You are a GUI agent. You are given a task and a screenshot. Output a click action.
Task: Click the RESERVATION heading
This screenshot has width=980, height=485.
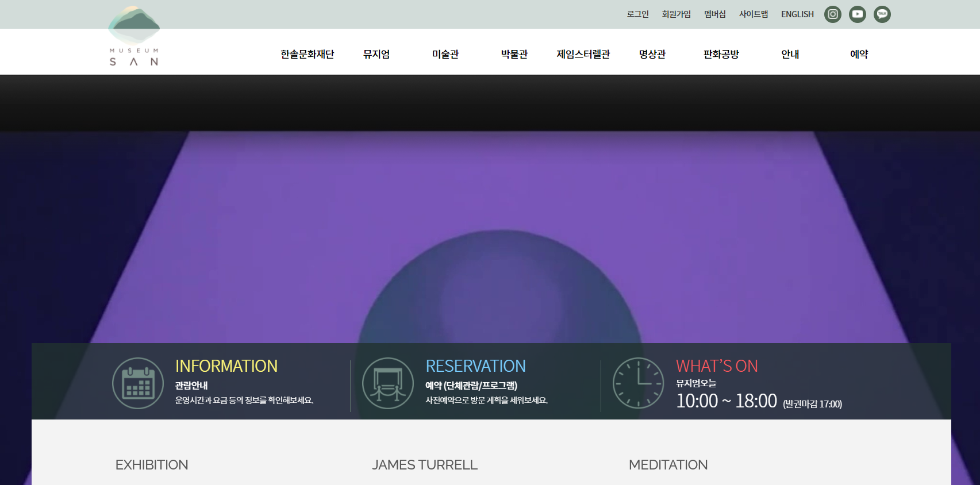(x=475, y=366)
